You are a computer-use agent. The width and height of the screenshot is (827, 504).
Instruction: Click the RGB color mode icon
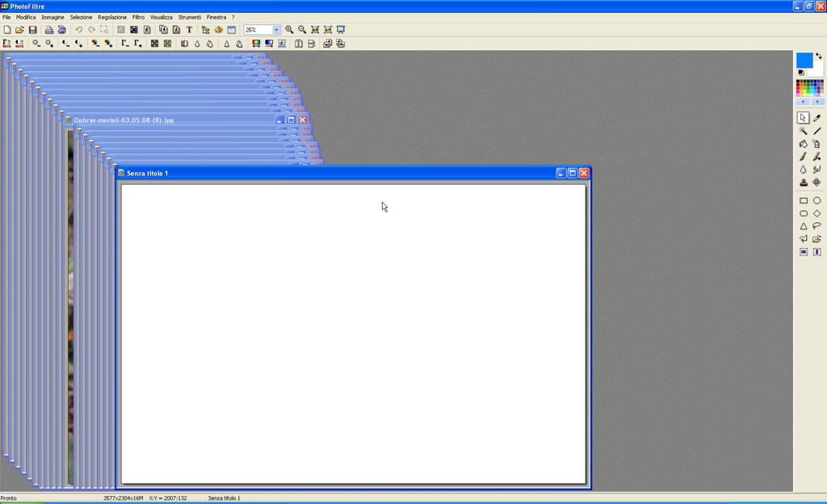pos(134,30)
